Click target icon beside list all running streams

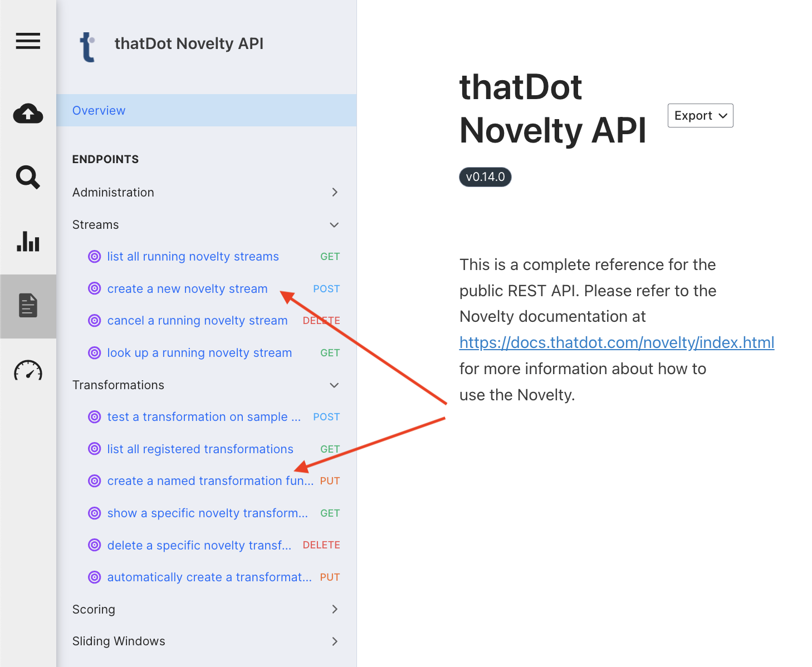pyautogui.click(x=95, y=257)
